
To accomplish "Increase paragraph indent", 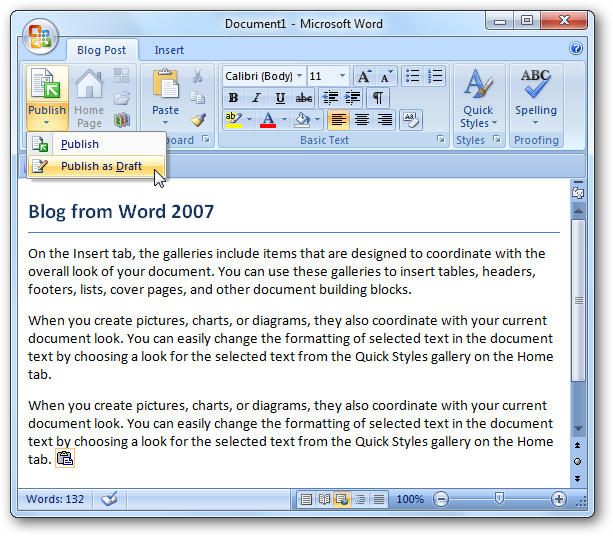I will tap(353, 98).
